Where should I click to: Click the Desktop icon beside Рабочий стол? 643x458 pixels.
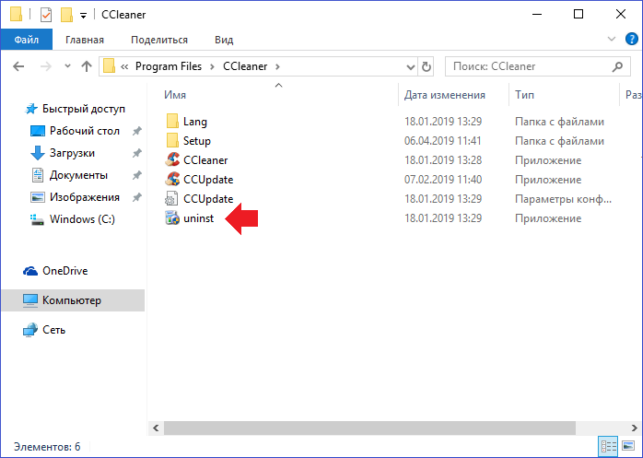point(37,131)
